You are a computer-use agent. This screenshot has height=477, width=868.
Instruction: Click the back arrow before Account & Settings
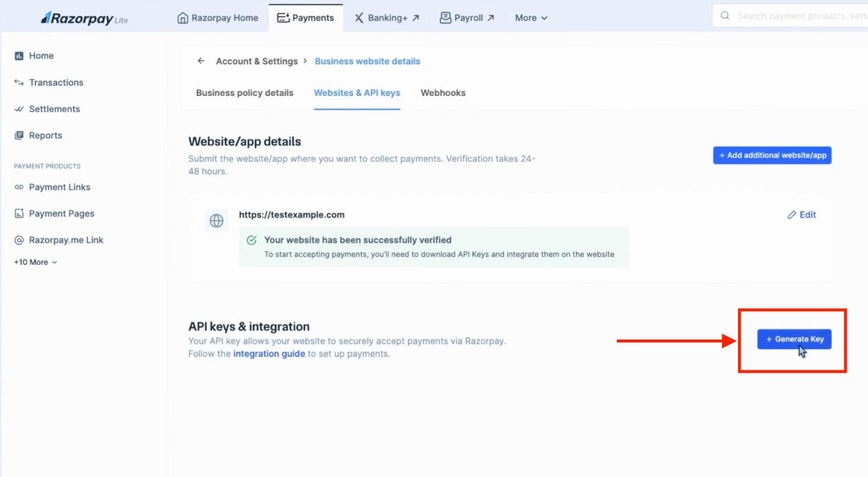click(201, 61)
